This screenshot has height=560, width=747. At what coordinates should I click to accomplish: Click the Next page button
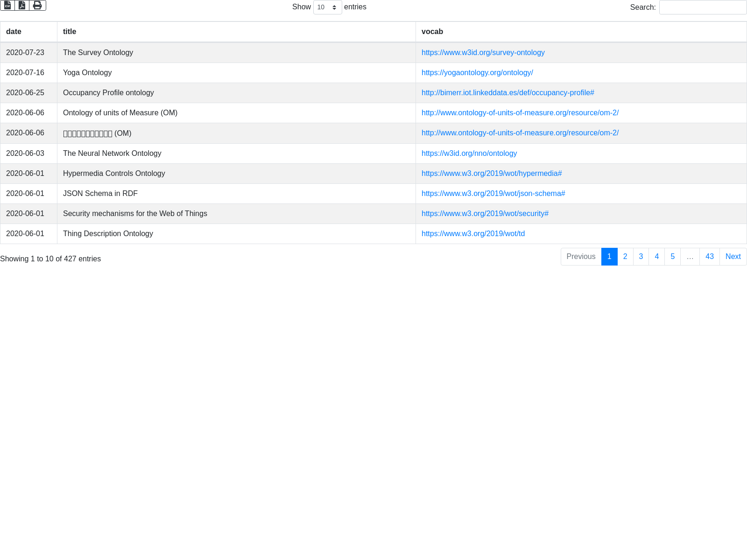[733, 257]
